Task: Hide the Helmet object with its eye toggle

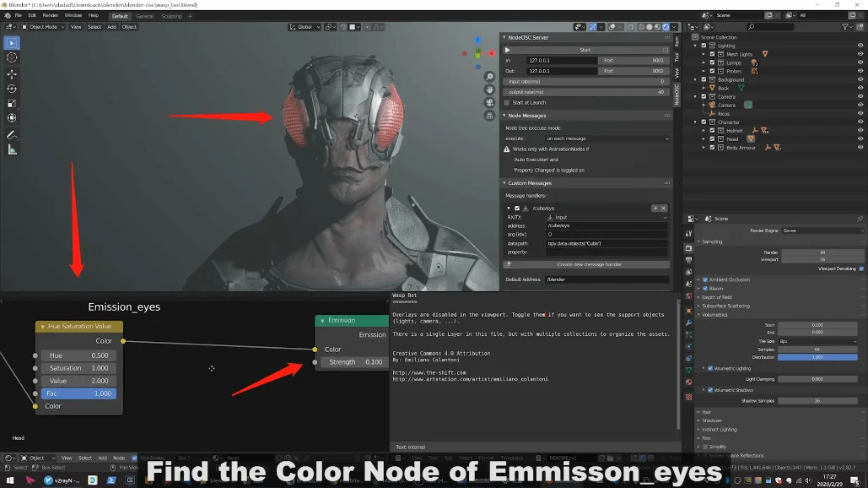Action: click(x=861, y=130)
